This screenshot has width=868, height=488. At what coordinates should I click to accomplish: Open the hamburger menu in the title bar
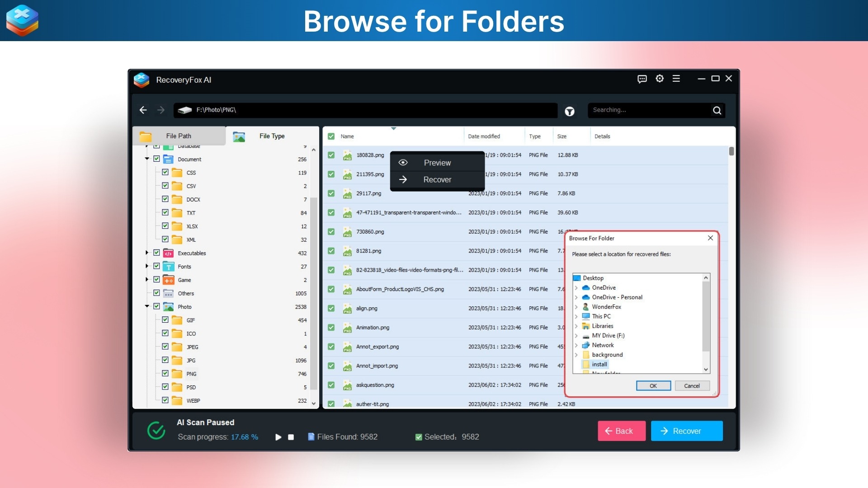[676, 79]
